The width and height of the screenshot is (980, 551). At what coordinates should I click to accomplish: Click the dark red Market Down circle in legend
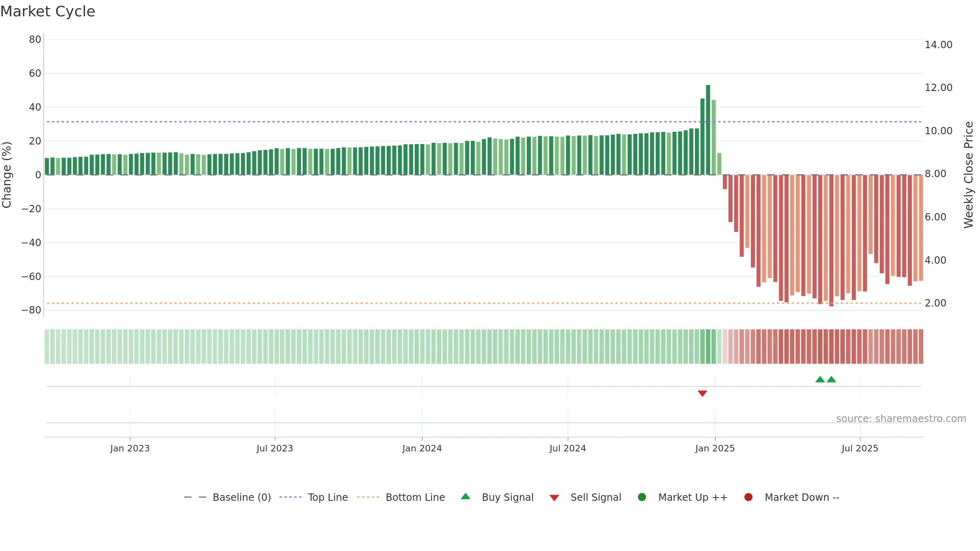pyautogui.click(x=748, y=497)
